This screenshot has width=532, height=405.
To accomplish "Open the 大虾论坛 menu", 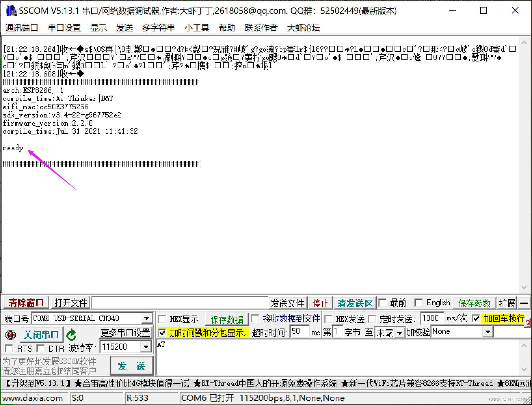I will (x=303, y=28).
